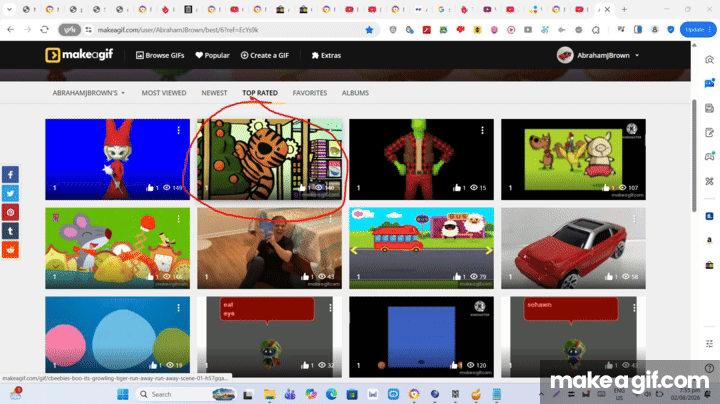Open Microsoft Store from taskbar

coord(352,394)
